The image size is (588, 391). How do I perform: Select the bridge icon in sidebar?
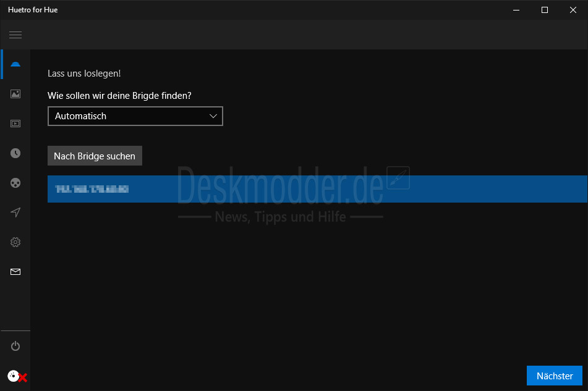15,64
